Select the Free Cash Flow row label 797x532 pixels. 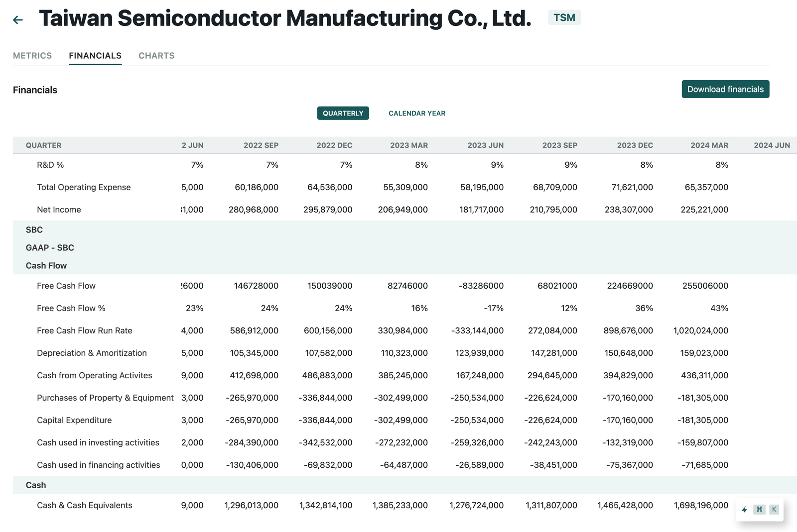66,286
